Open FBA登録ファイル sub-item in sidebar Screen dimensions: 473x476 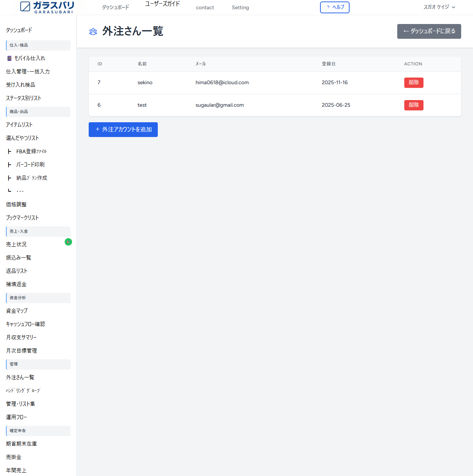tap(31, 151)
